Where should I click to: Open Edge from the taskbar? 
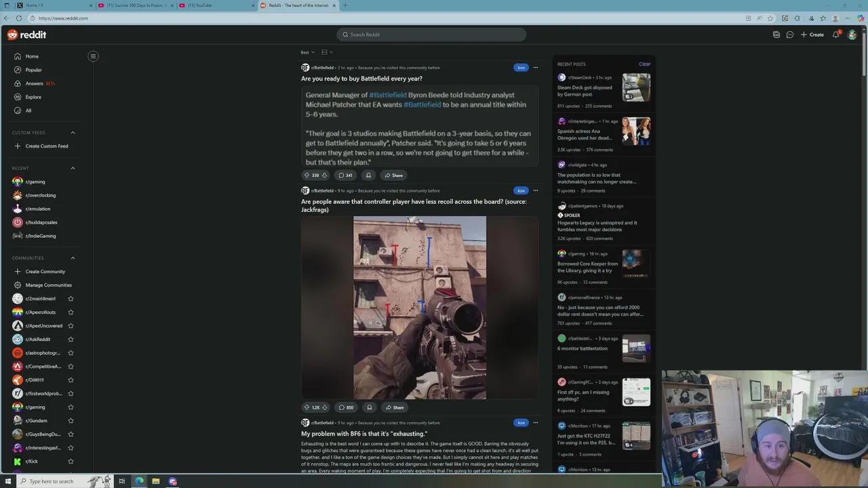pos(139,481)
